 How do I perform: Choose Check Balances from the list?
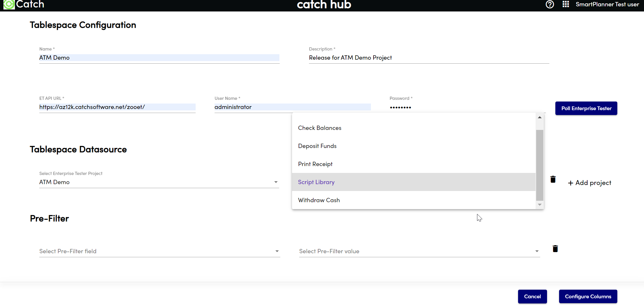[x=320, y=128]
